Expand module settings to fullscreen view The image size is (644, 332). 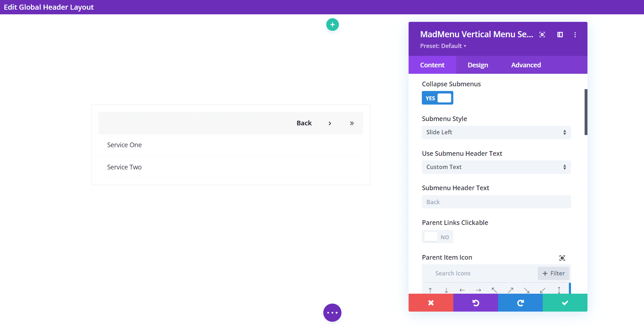[x=542, y=35]
